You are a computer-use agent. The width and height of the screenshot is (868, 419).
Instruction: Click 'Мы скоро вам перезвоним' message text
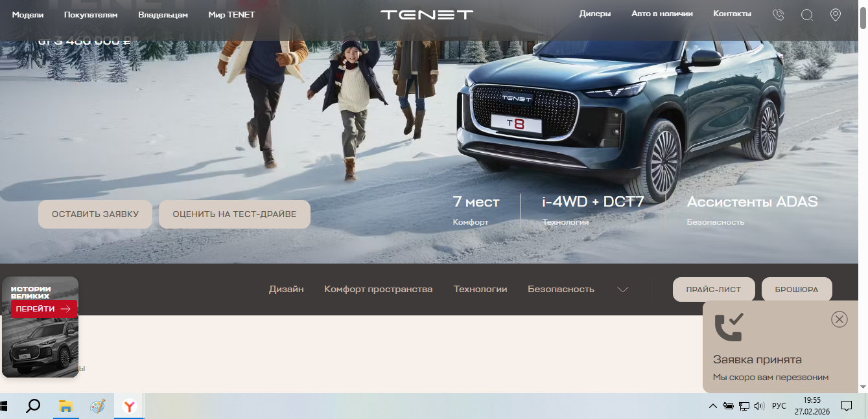coord(771,377)
